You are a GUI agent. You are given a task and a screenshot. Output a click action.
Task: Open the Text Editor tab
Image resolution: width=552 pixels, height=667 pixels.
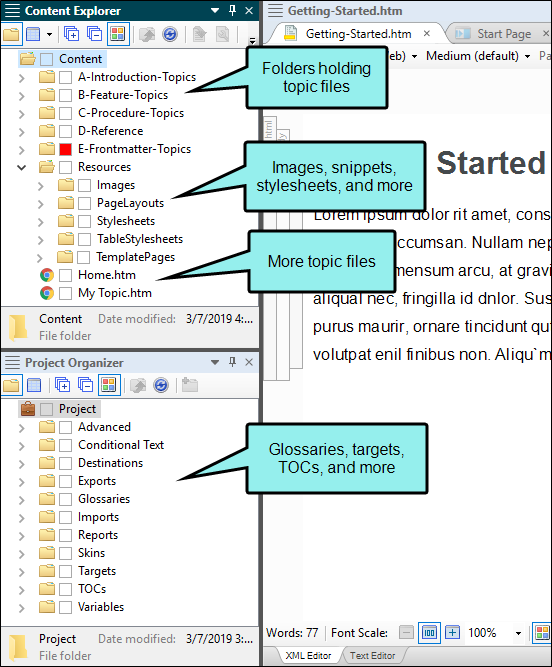point(372,656)
